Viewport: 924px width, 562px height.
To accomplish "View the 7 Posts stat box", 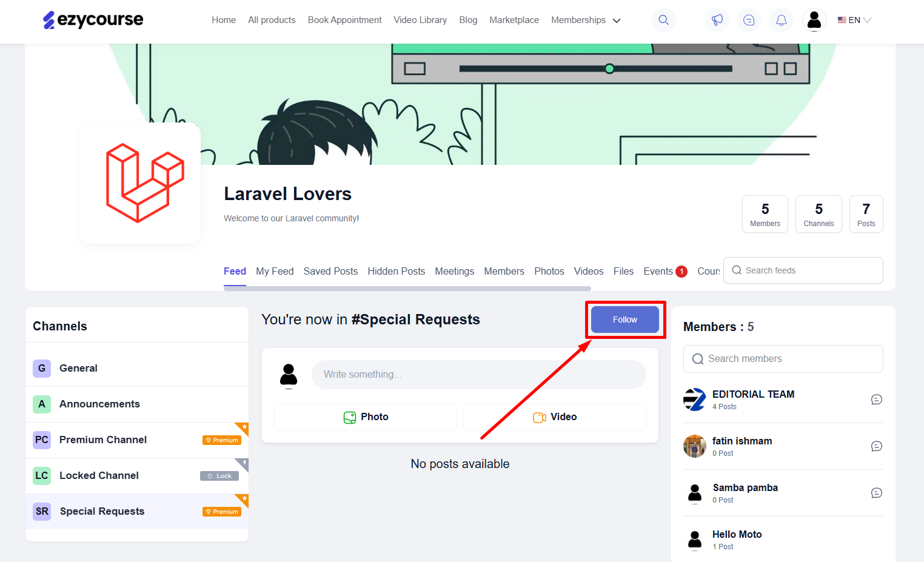I will 866,214.
